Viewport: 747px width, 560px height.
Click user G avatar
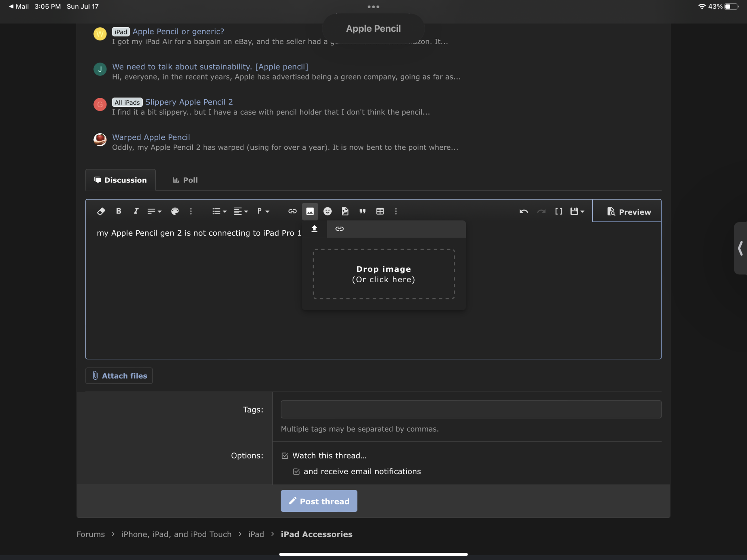pyautogui.click(x=100, y=105)
